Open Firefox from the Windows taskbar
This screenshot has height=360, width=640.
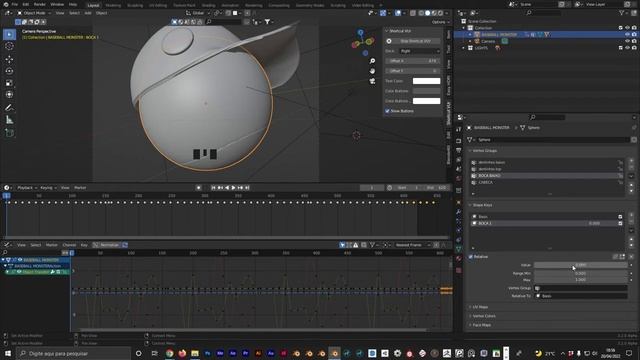pos(182,353)
